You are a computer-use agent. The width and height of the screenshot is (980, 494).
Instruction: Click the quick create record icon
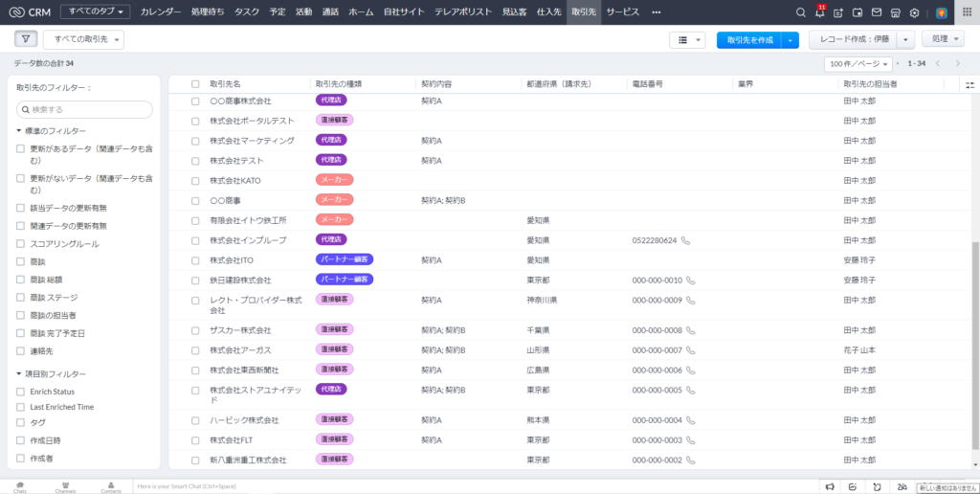838,12
